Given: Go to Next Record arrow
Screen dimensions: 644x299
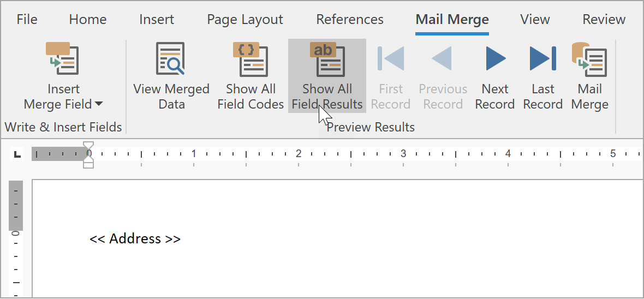Looking at the screenshot, I should click(x=495, y=59).
